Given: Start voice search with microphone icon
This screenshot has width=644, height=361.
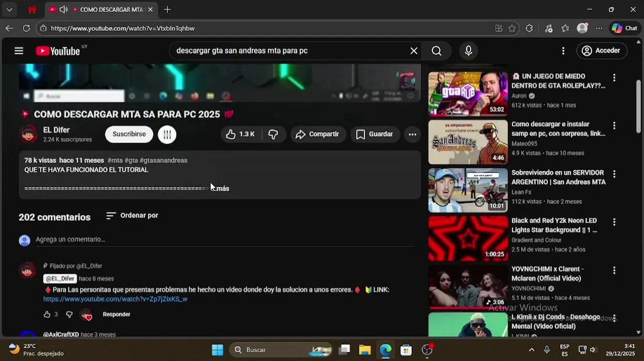Looking at the screenshot, I should click(x=468, y=51).
